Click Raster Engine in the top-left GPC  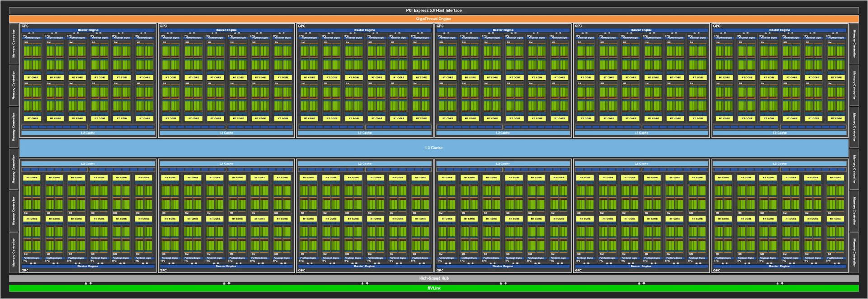coord(88,30)
